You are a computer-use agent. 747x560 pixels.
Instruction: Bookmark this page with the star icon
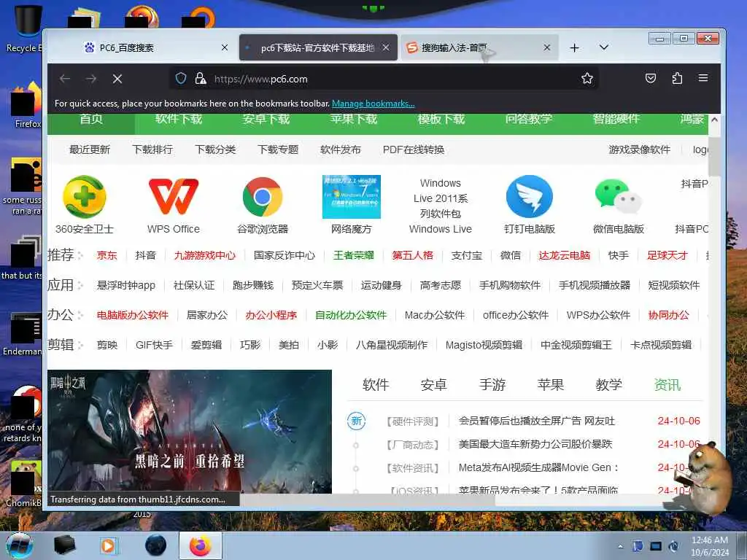tap(587, 79)
